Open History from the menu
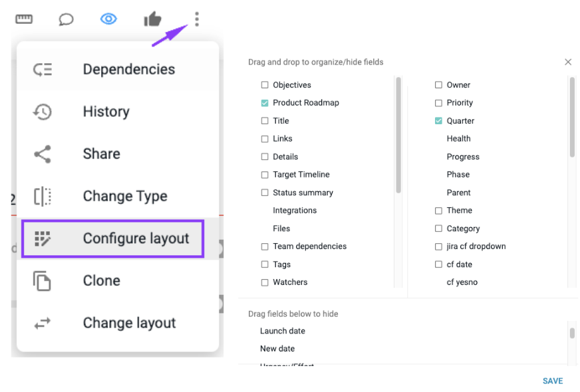 (x=118, y=112)
